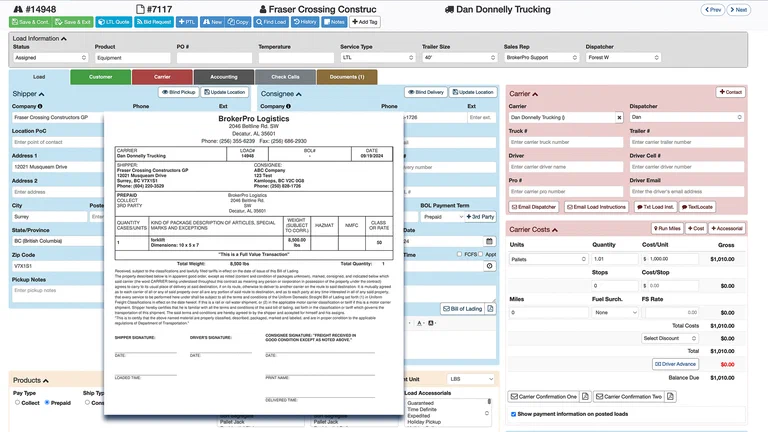Click Carrier Confirmation Two button

tap(628, 397)
